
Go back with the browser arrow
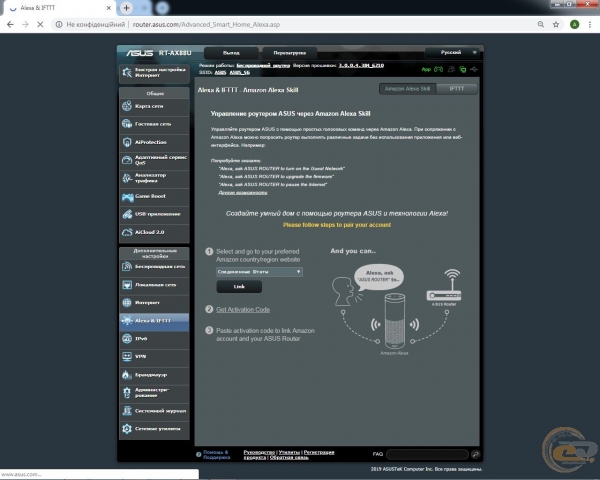10,24
